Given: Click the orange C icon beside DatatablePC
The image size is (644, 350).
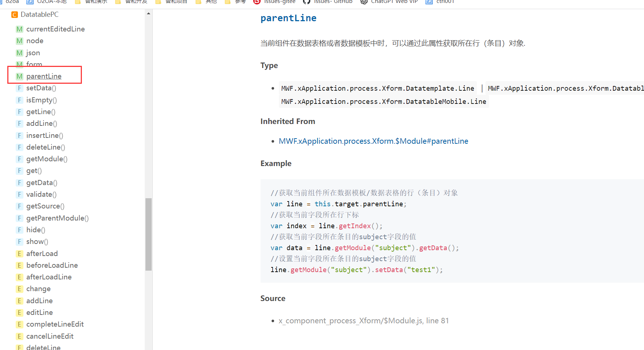Looking at the screenshot, I should [x=14, y=15].
